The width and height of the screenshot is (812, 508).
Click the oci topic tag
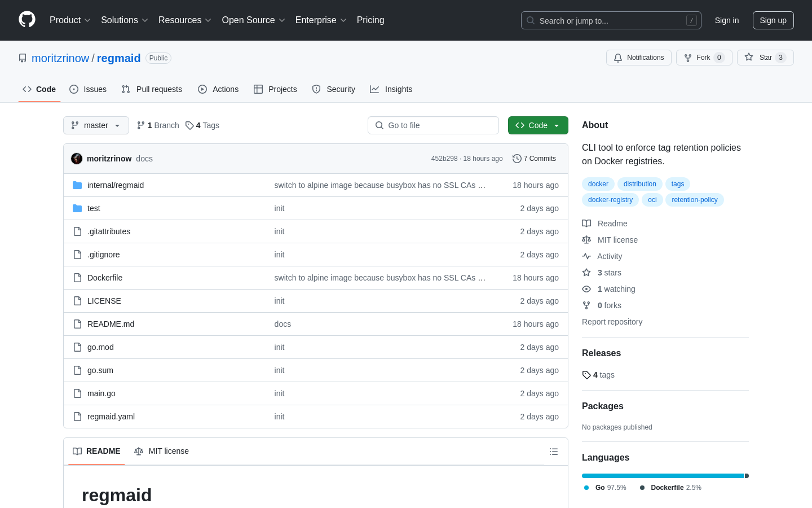pyautogui.click(x=652, y=200)
